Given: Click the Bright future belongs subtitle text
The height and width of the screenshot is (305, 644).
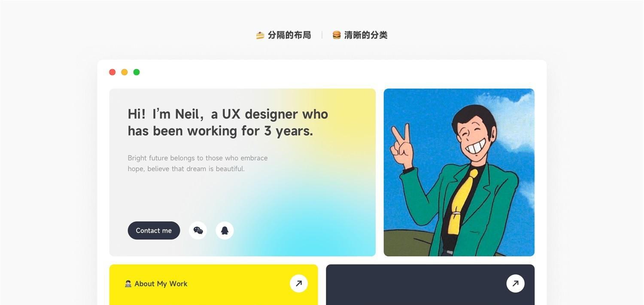Looking at the screenshot, I should [197, 163].
